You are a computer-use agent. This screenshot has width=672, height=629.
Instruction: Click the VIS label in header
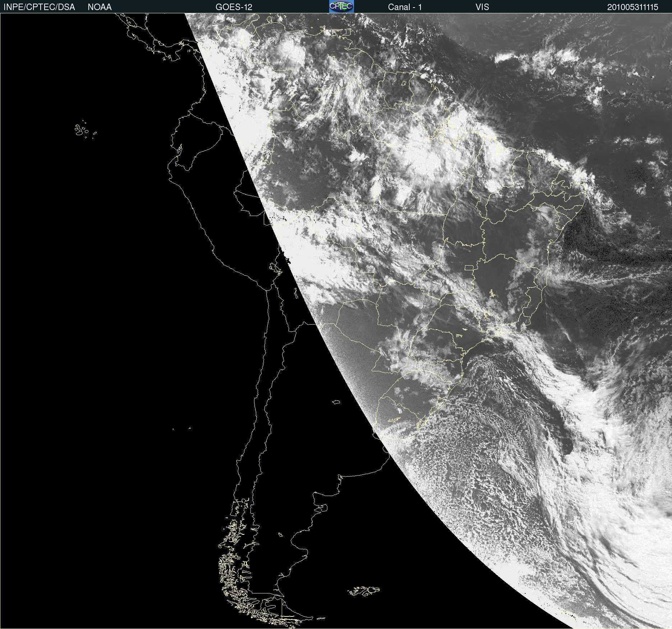[x=482, y=7]
